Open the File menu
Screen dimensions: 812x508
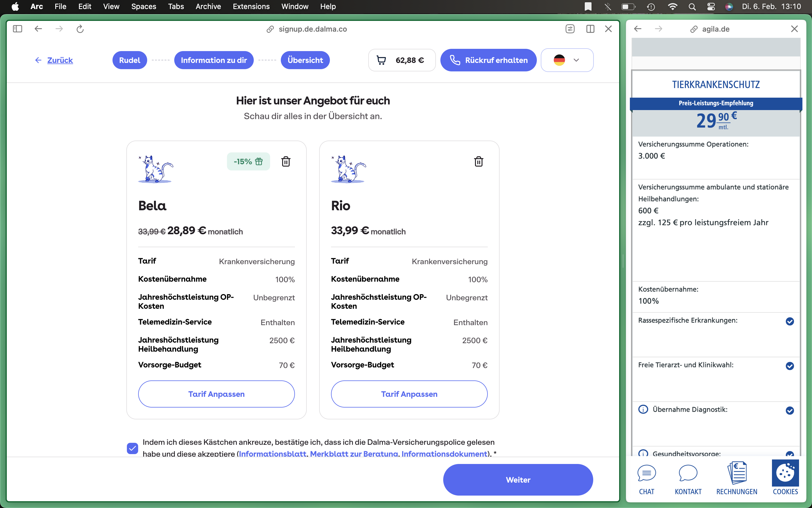[60, 6]
